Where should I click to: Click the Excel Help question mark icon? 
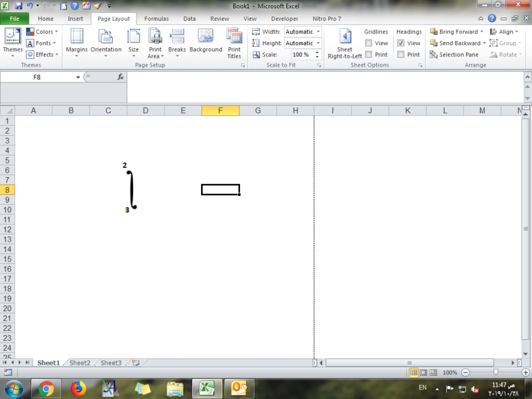pyautogui.click(x=492, y=19)
